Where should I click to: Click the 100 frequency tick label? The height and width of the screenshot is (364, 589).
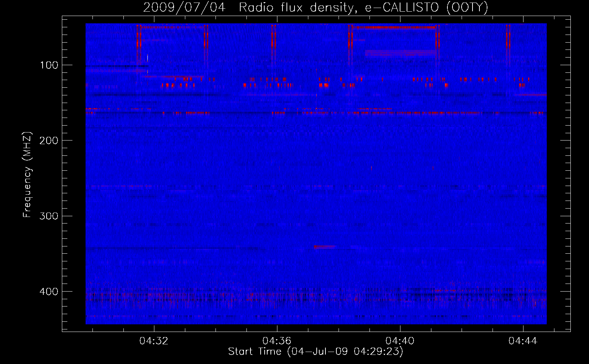pos(49,65)
